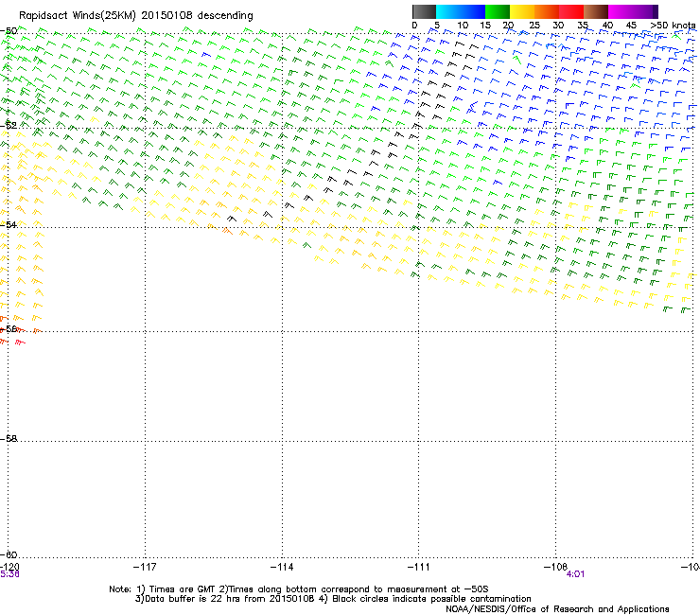The height and width of the screenshot is (615, 700).
Task: Click the dark purple 45-50 knots legend color
Action: (645, 11)
